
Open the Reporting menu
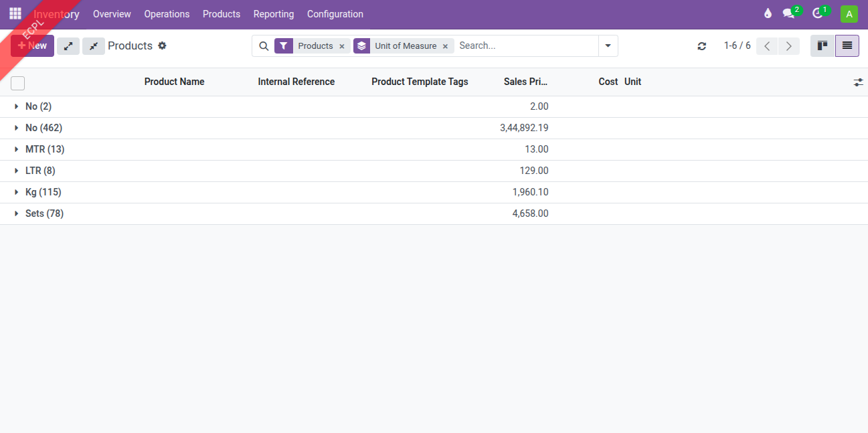pyautogui.click(x=273, y=14)
